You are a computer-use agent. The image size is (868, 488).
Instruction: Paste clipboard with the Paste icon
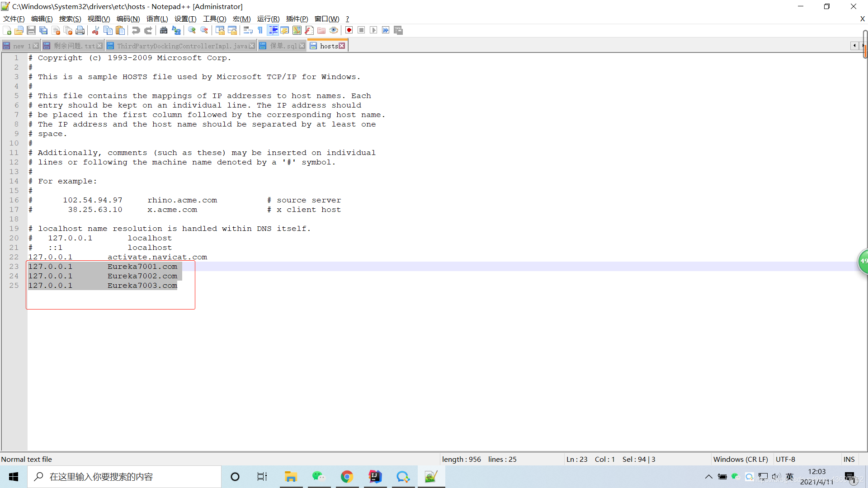(120, 30)
